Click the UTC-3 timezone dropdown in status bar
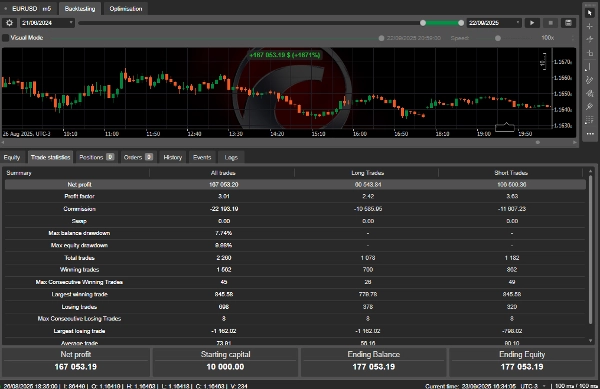600x389 pixels. pyautogui.click(x=532, y=386)
